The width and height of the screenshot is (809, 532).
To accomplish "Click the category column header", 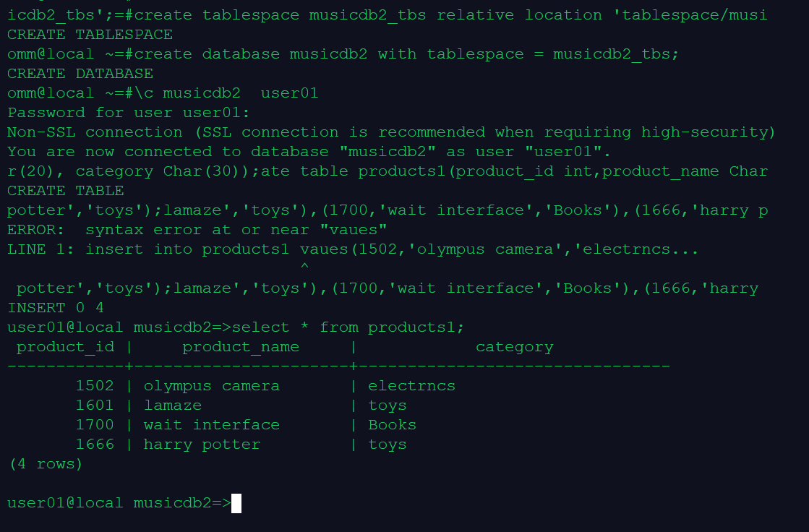I will (514, 347).
